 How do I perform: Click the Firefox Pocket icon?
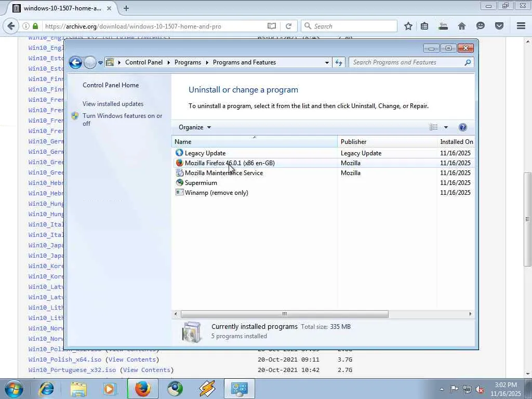point(499,26)
